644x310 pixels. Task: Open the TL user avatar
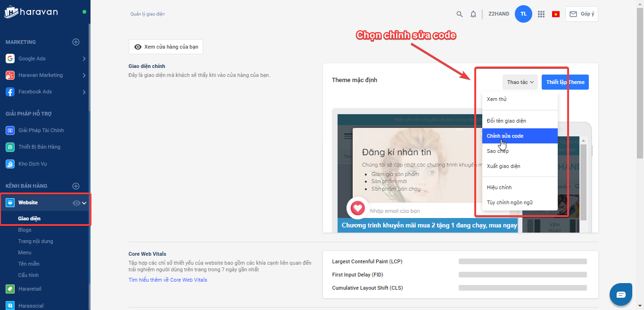point(523,14)
